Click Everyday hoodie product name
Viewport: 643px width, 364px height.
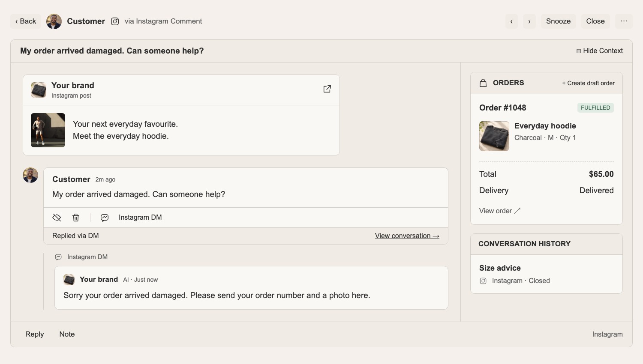click(545, 126)
